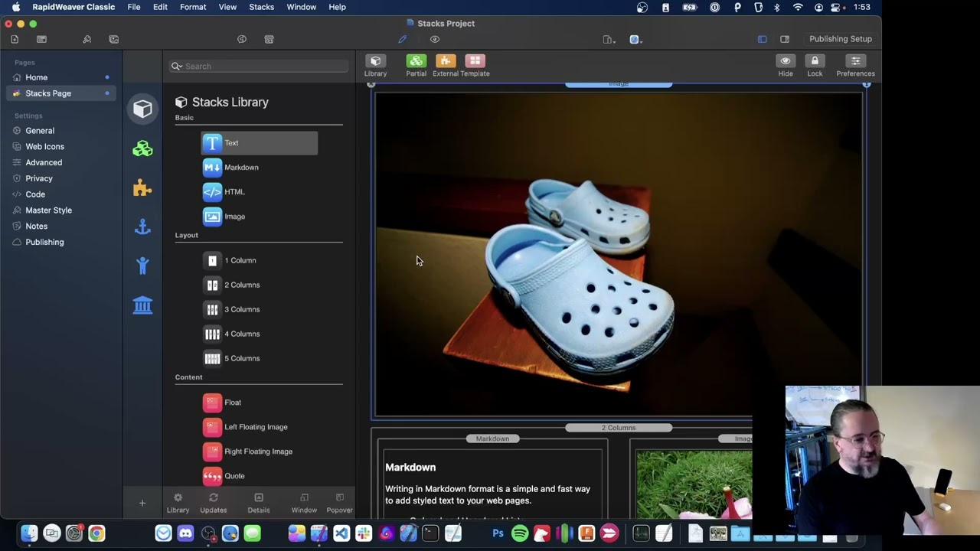
Task: Open the blue building library category
Action: click(x=142, y=305)
